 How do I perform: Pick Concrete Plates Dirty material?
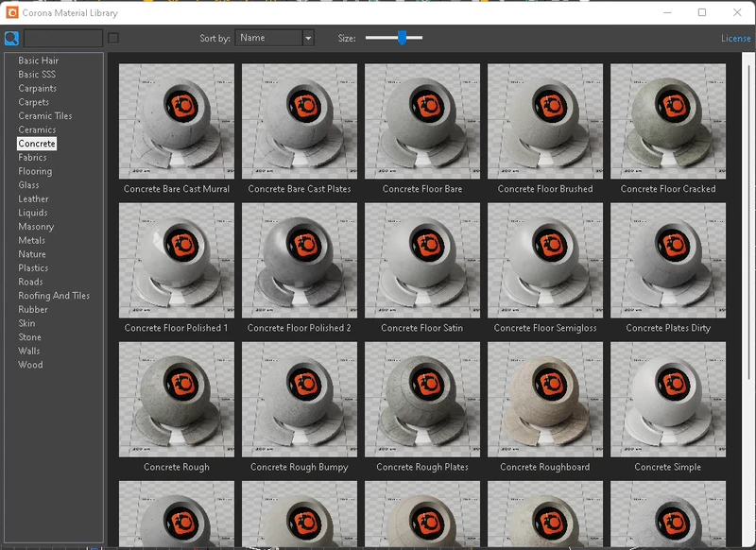(668, 260)
